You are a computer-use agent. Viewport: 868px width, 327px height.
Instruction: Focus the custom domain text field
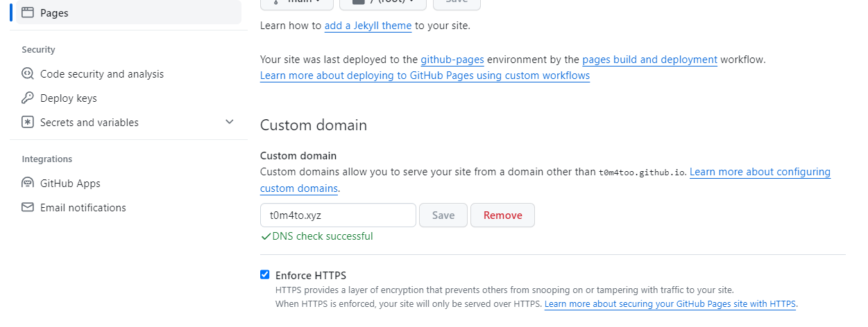pyautogui.click(x=338, y=215)
